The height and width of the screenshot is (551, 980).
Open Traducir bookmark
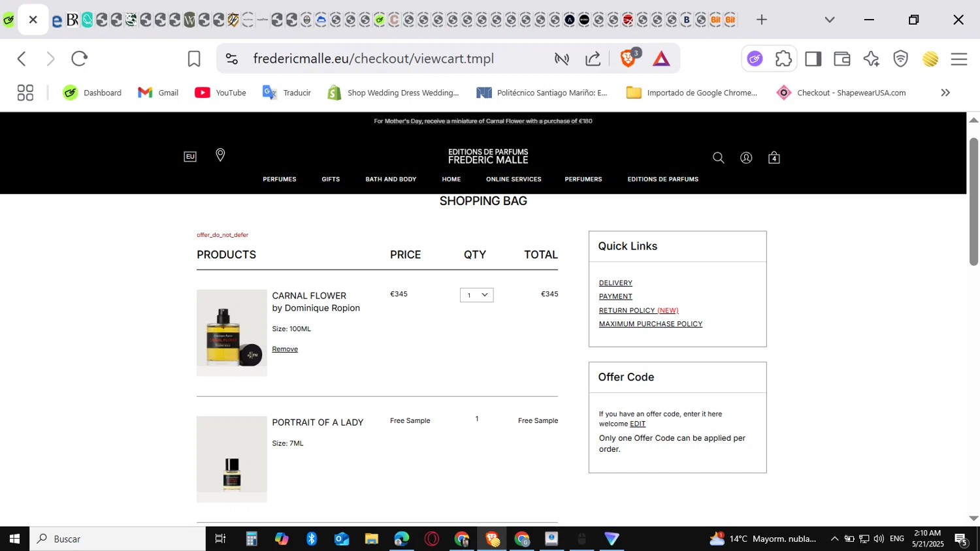tap(287, 93)
